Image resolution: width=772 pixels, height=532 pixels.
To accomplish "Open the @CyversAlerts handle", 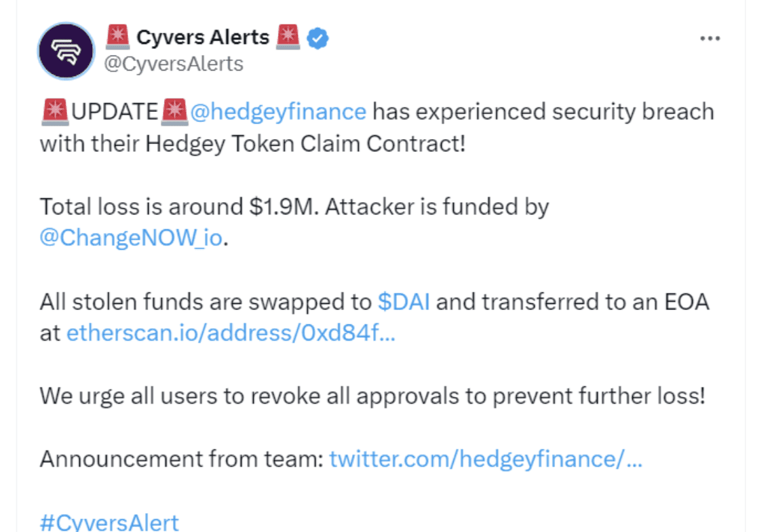I will (172, 64).
